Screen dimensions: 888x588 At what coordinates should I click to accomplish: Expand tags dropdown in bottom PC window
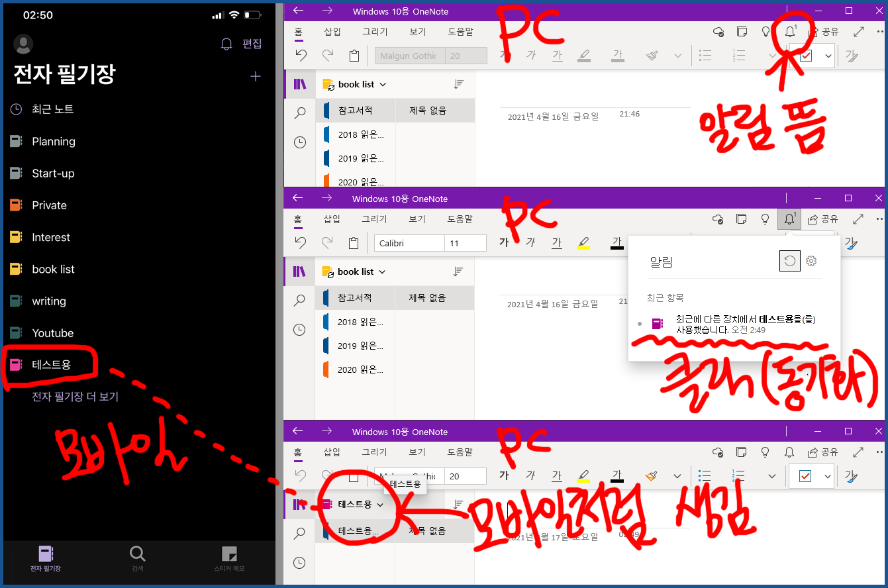828,476
